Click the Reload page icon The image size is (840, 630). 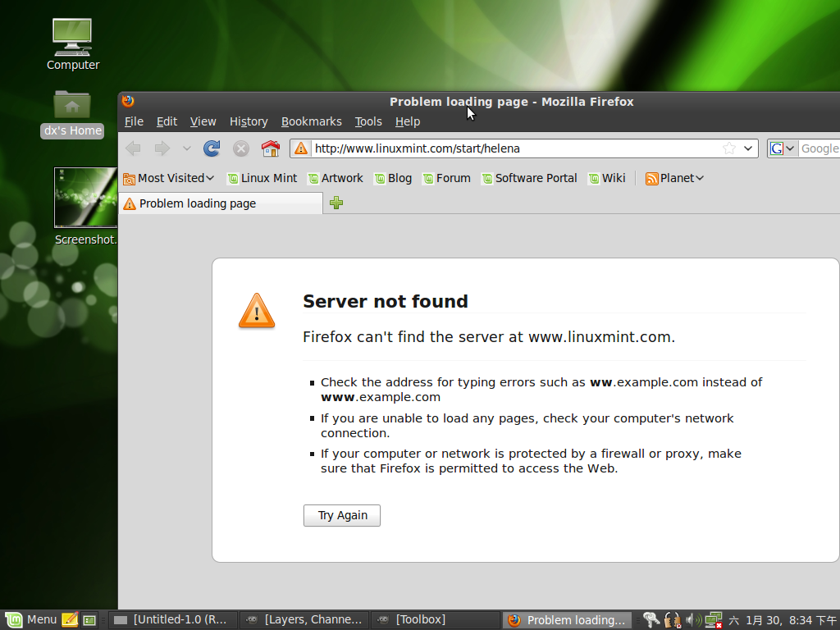click(212, 148)
